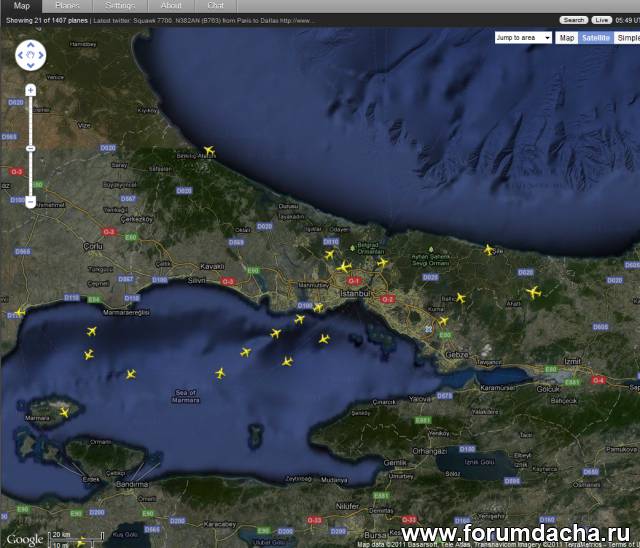Switch map type to Map view

[567, 38]
